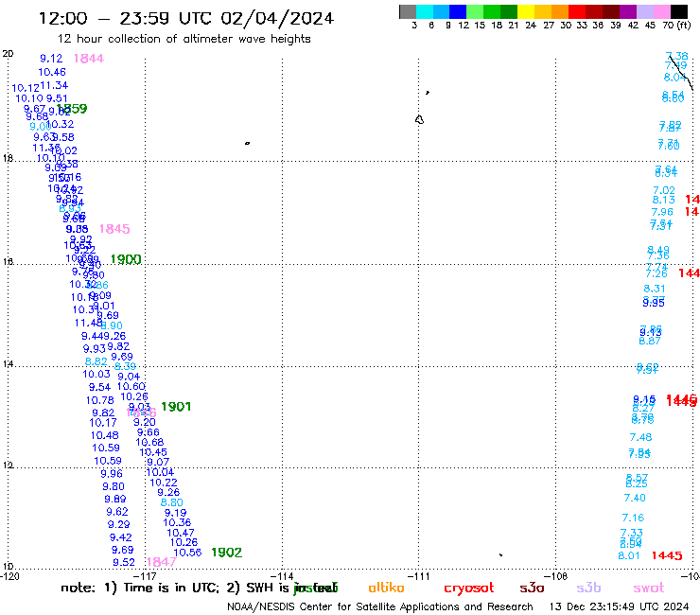Click the cyan swatch in color legend
Screen dimensions: 700x615
[x=425, y=11]
